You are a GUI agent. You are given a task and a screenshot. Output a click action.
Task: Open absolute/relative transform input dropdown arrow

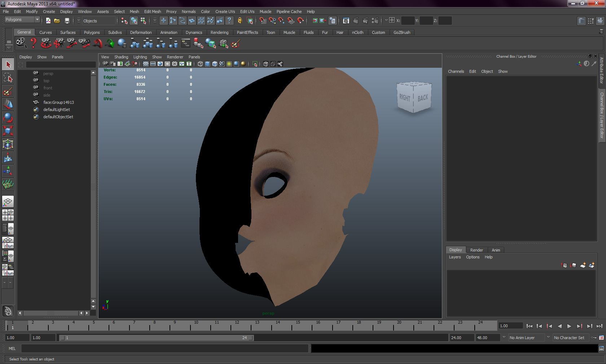386,21
